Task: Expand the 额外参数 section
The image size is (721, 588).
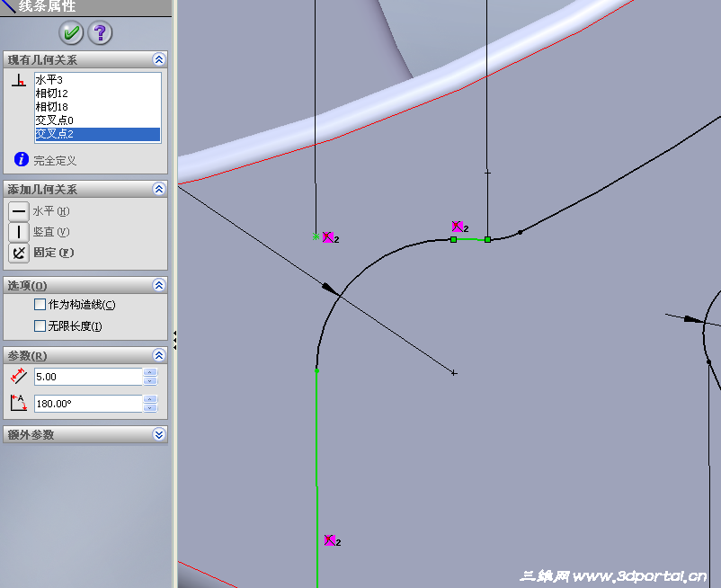Action: click(x=158, y=434)
